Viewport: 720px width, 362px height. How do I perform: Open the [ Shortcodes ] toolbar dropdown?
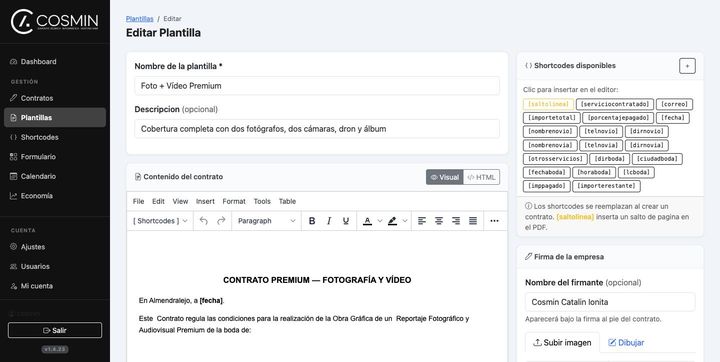(x=160, y=221)
